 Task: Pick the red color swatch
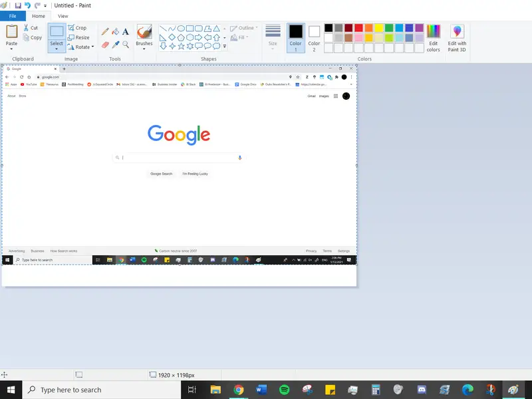click(358, 28)
